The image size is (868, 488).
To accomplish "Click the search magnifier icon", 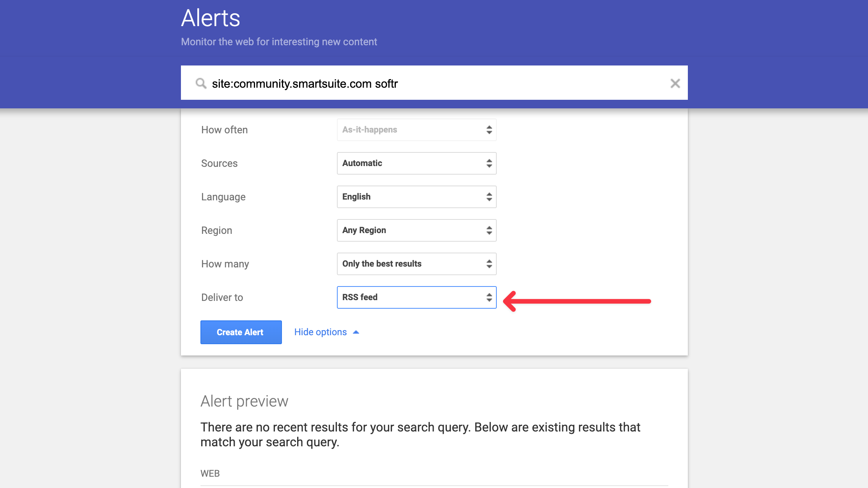I will coord(201,83).
